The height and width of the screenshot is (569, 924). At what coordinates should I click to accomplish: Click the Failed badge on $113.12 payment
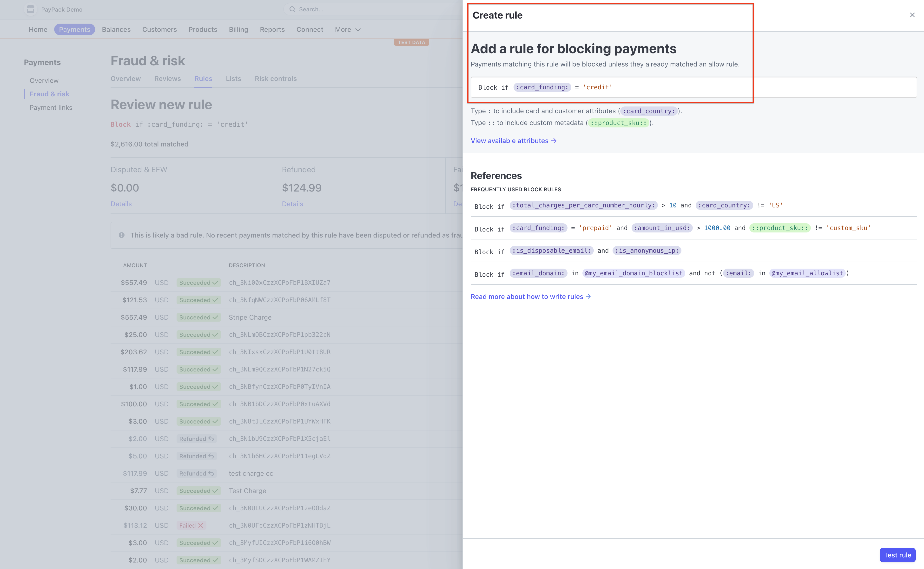[191, 525]
